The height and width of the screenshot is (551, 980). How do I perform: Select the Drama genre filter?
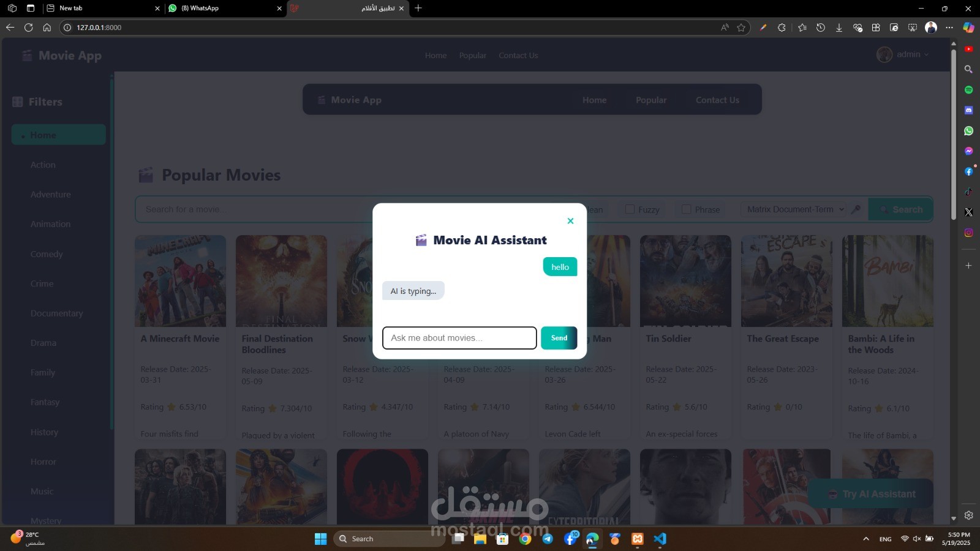43,343
